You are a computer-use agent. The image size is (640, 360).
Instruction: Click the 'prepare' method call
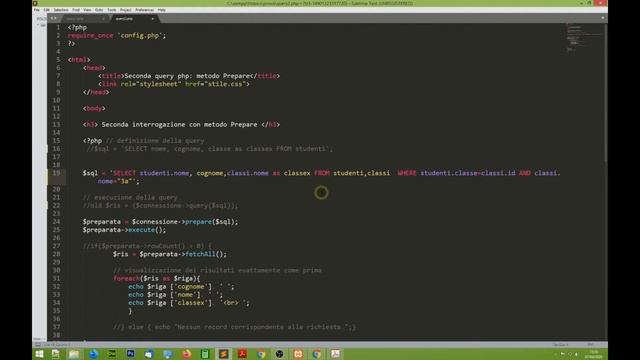[x=198, y=222]
